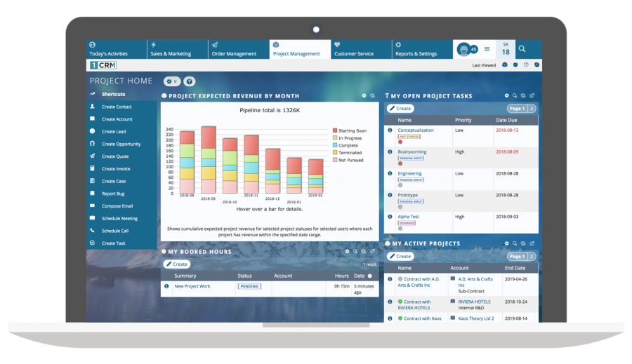Viewport: 632px width, 364px height.
Task: Open A.D. Arts & Crafts Inc account
Action: click(475, 282)
